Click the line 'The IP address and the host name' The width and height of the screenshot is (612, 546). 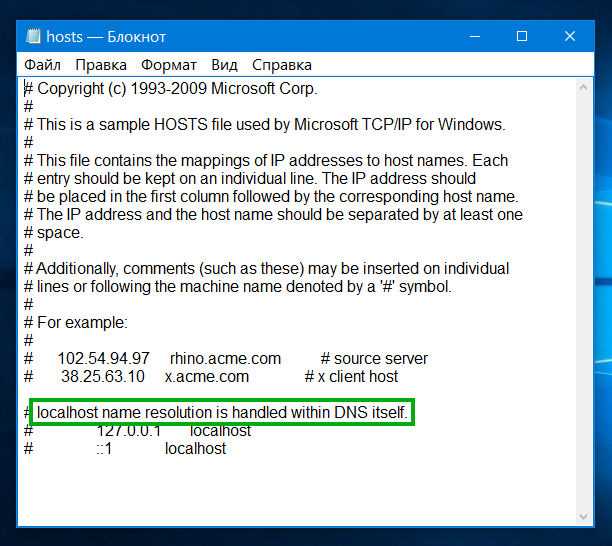click(273, 214)
